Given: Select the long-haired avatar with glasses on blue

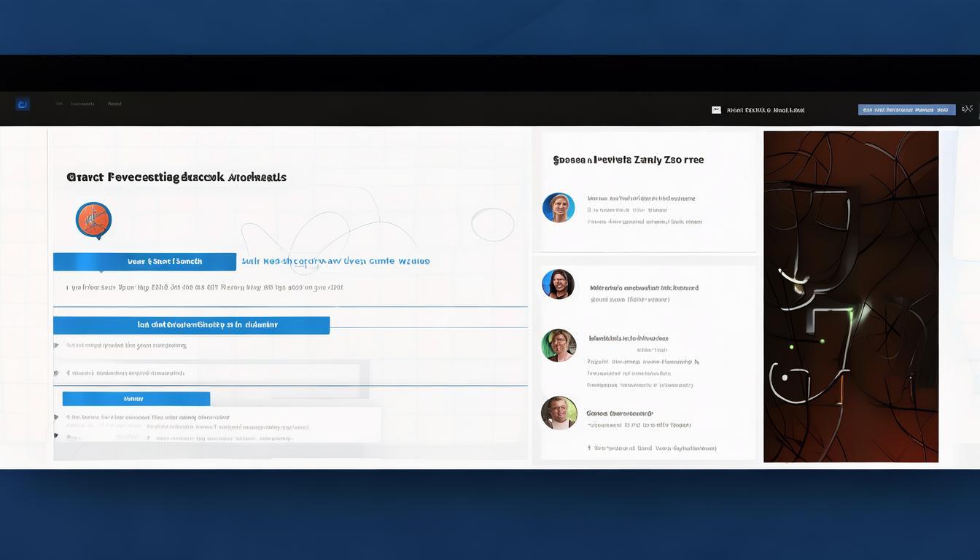Looking at the screenshot, I should point(558,284).
